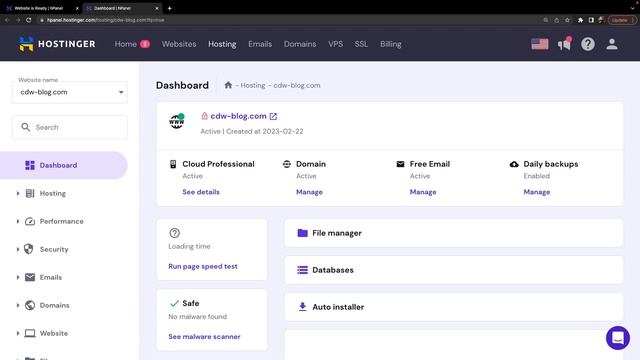Select Dashboard in the sidebar
Viewport: 640px width, 360px height.
coord(64,165)
